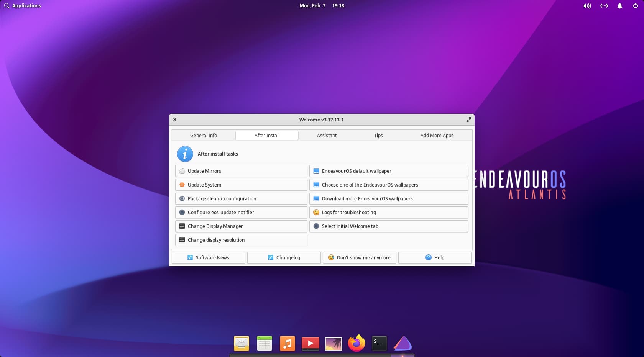Maximize the Welcome window with expand icon

[468, 120]
